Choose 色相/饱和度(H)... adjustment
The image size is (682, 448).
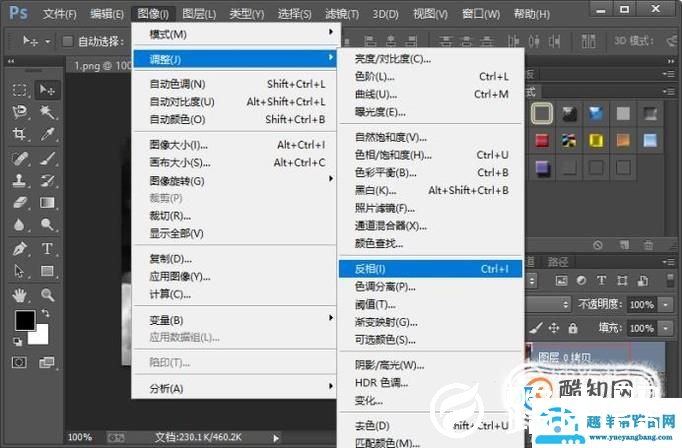tap(430, 155)
